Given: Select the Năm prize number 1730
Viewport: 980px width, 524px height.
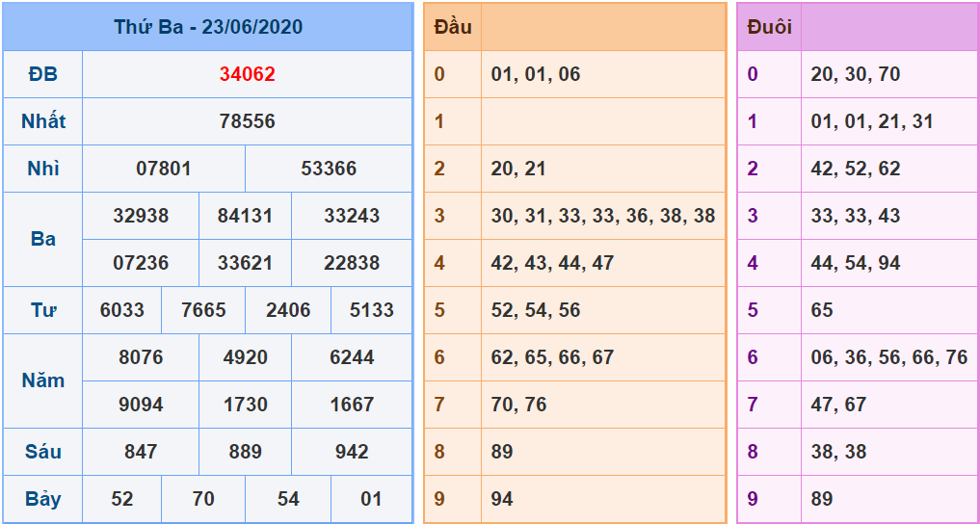Looking at the screenshot, I should (x=245, y=405).
